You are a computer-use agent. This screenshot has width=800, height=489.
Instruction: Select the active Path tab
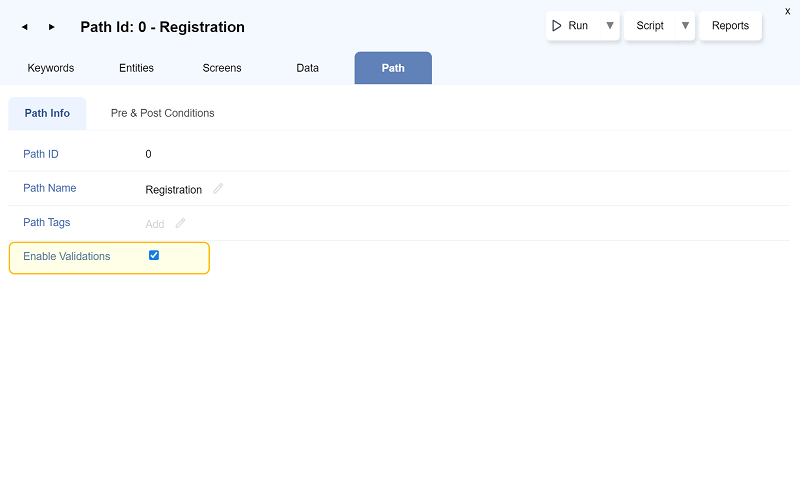[x=393, y=68]
